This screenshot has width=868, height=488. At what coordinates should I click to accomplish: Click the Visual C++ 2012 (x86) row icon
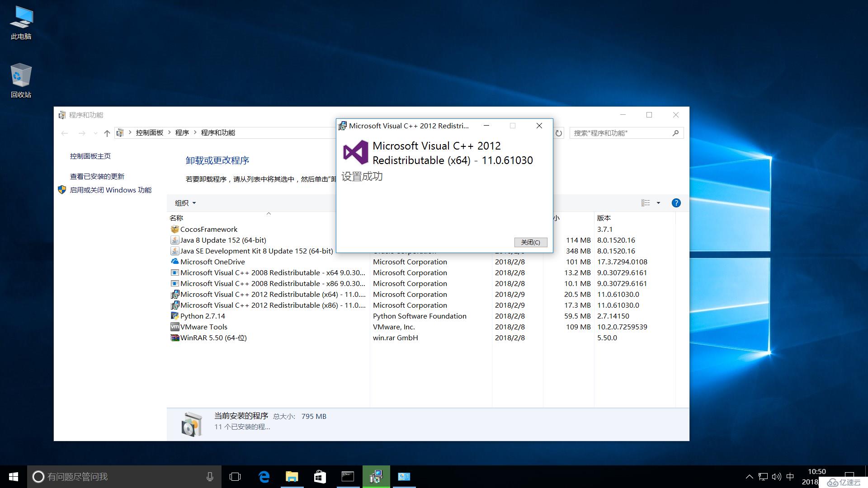point(175,305)
